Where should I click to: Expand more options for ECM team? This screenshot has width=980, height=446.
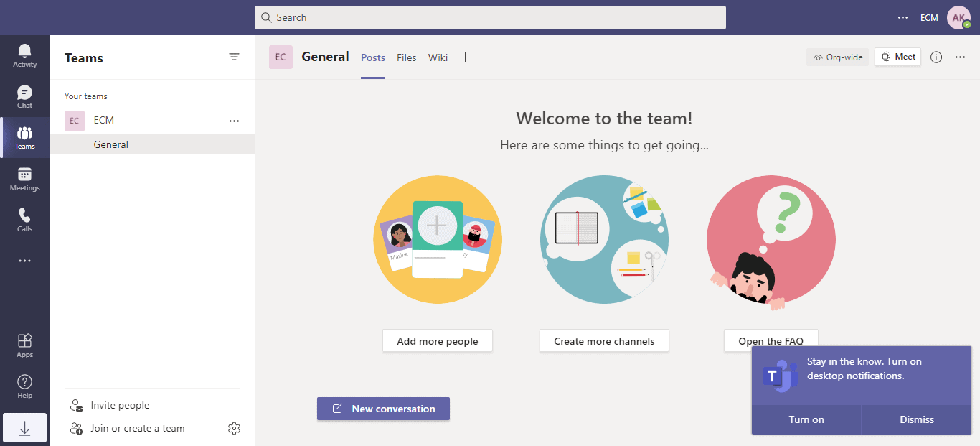pyautogui.click(x=234, y=121)
